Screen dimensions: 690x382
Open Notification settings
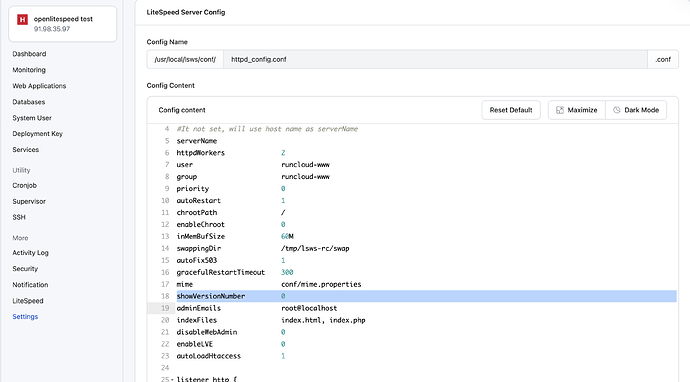30,285
